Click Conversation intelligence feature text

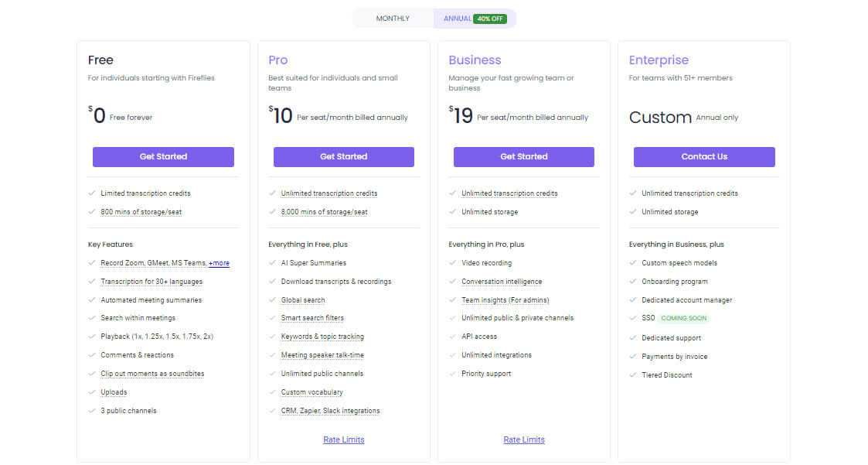pyautogui.click(x=502, y=282)
